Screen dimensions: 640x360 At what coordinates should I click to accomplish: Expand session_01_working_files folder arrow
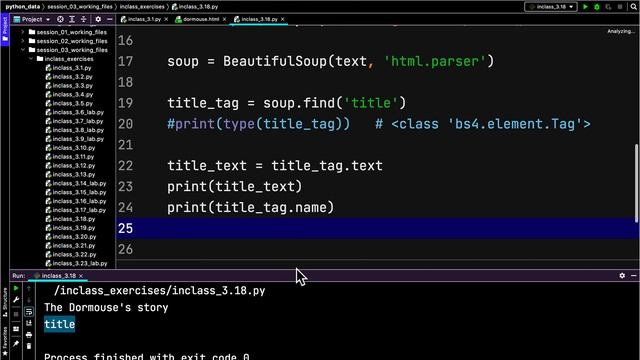(22, 32)
